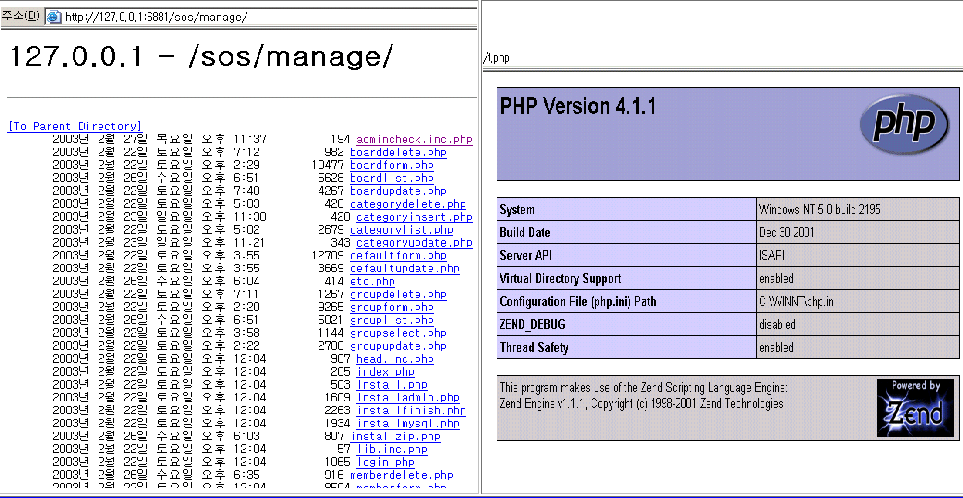Click the PHP logo image
The height and width of the screenshot is (498, 963).
[x=904, y=124]
